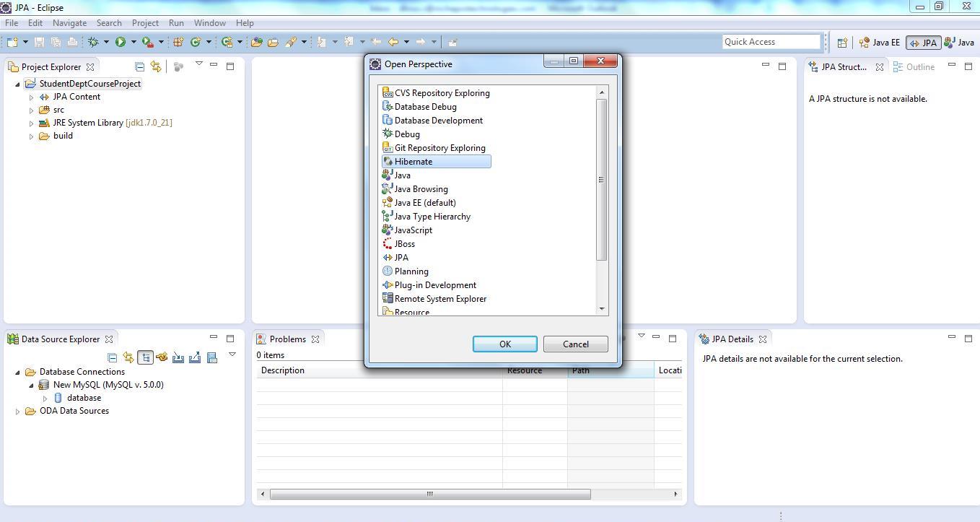Open the Navigate menu
Screen dimensions: 980x522
[69, 23]
